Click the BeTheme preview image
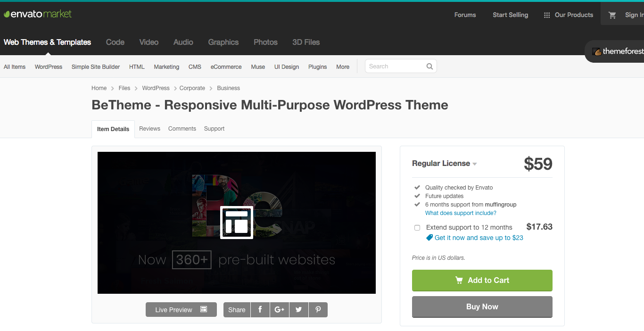Screen dimensions: 644x331 pos(237,223)
